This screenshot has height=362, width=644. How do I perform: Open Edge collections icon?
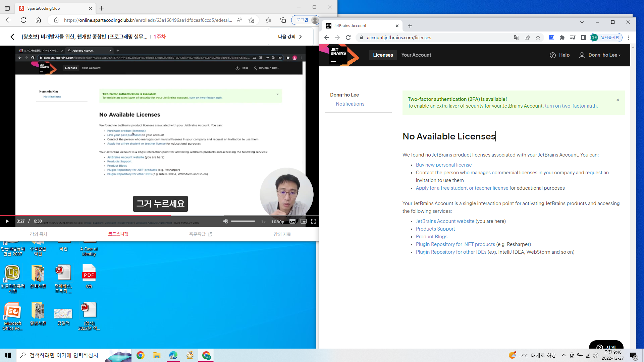(283, 20)
